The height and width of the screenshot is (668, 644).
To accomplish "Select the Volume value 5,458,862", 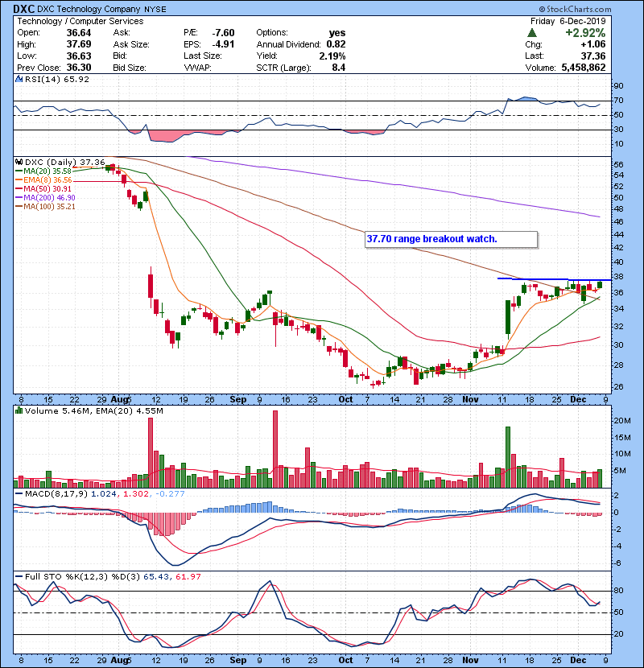I will pos(584,68).
